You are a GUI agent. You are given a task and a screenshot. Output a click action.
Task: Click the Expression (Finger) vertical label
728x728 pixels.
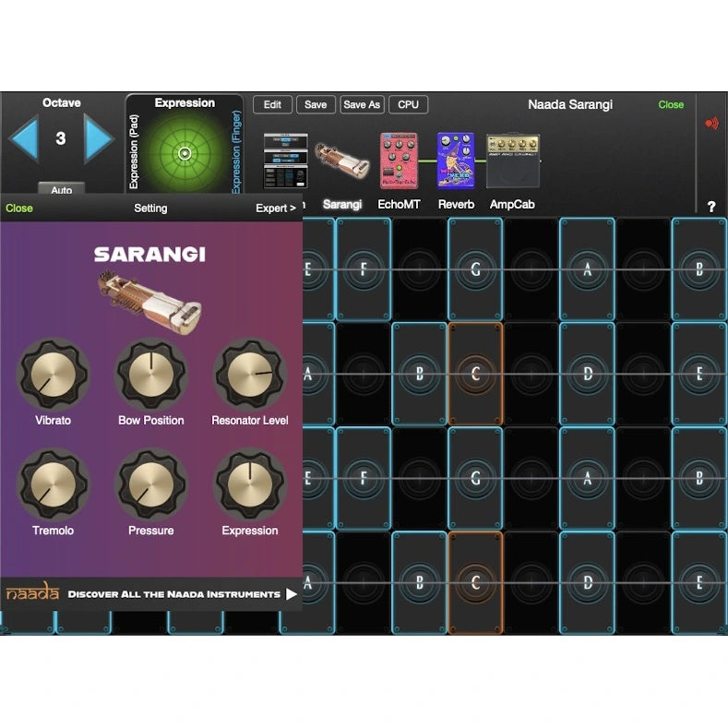[237, 152]
